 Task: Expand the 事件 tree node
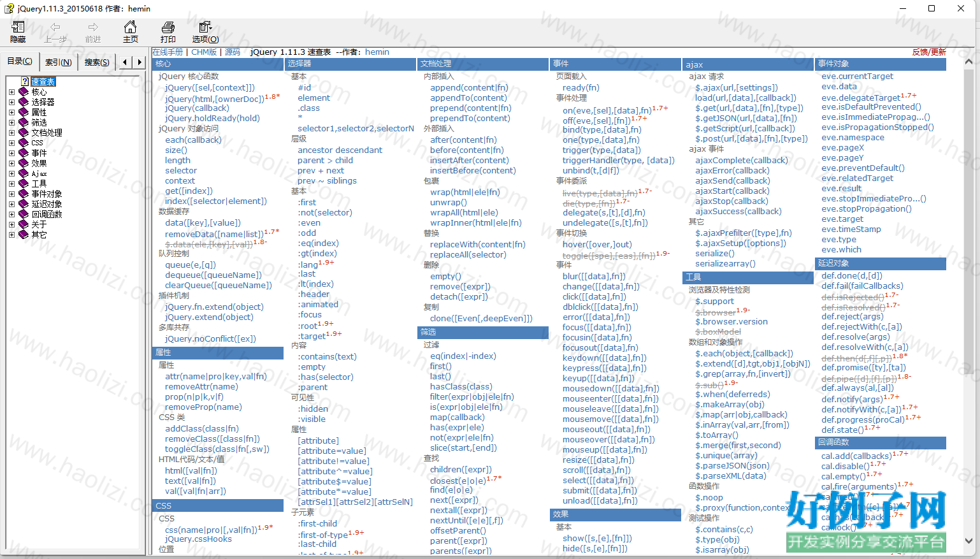pyautogui.click(x=11, y=153)
